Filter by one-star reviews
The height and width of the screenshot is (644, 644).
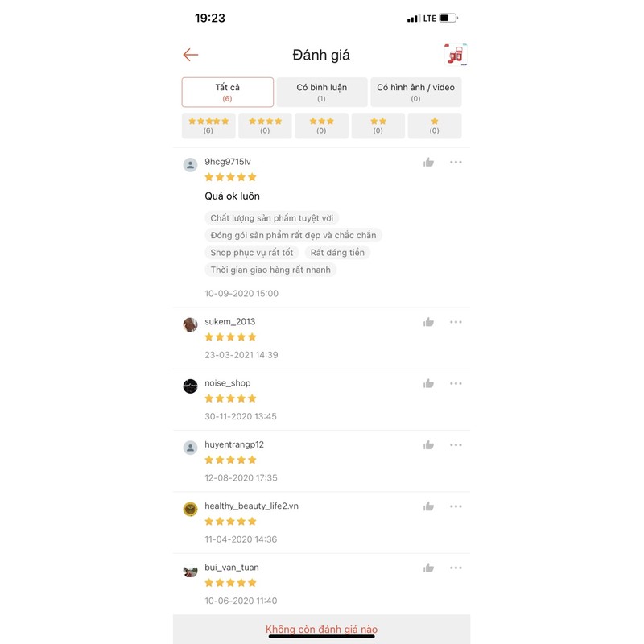point(435,126)
